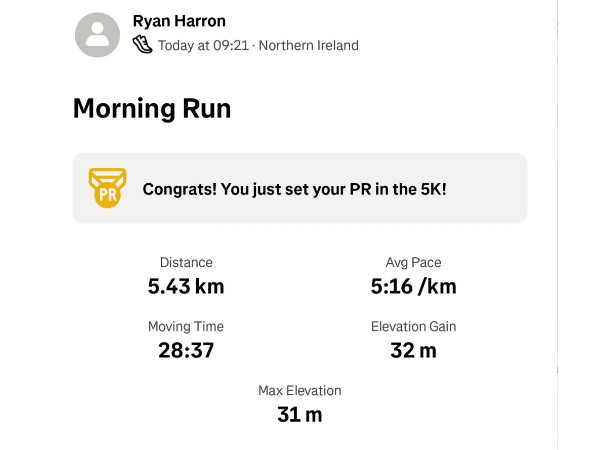600x450 pixels.
Task: Select the Northern Ireland location text
Action: (x=308, y=45)
